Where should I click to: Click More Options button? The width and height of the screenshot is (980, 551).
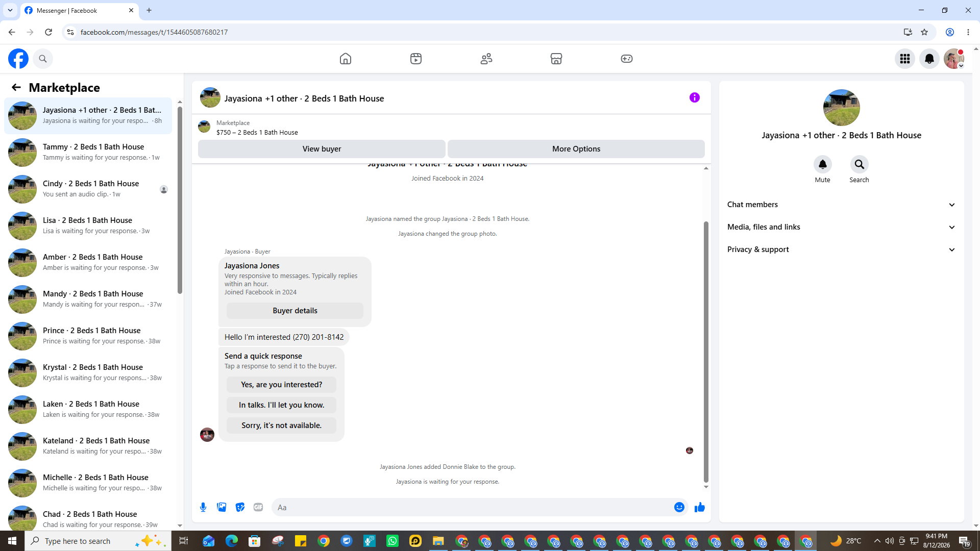coord(576,149)
